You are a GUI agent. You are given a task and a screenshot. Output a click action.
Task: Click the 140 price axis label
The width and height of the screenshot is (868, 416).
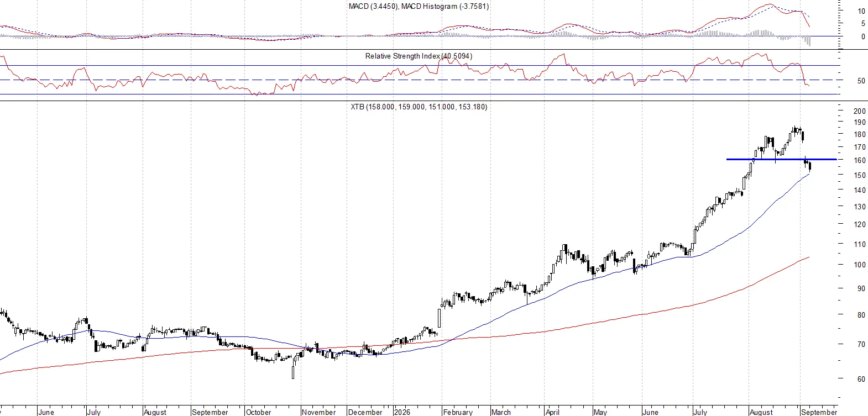(860, 190)
